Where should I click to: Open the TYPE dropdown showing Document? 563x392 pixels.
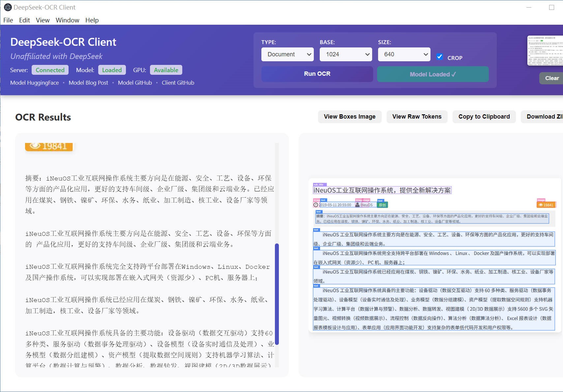click(287, 54)
